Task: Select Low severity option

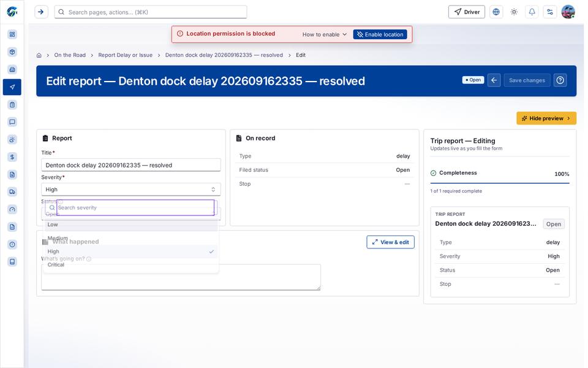Action: pyautogui.click(x=130, y=224)
